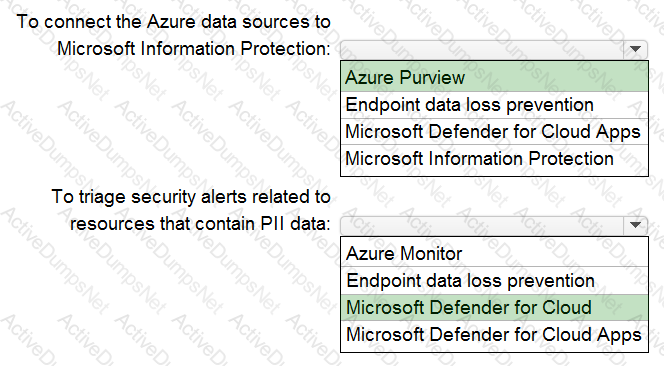Select the highlighted Azure Purview option
Viewport: 664px width, 366px height.
click(494, 77)
